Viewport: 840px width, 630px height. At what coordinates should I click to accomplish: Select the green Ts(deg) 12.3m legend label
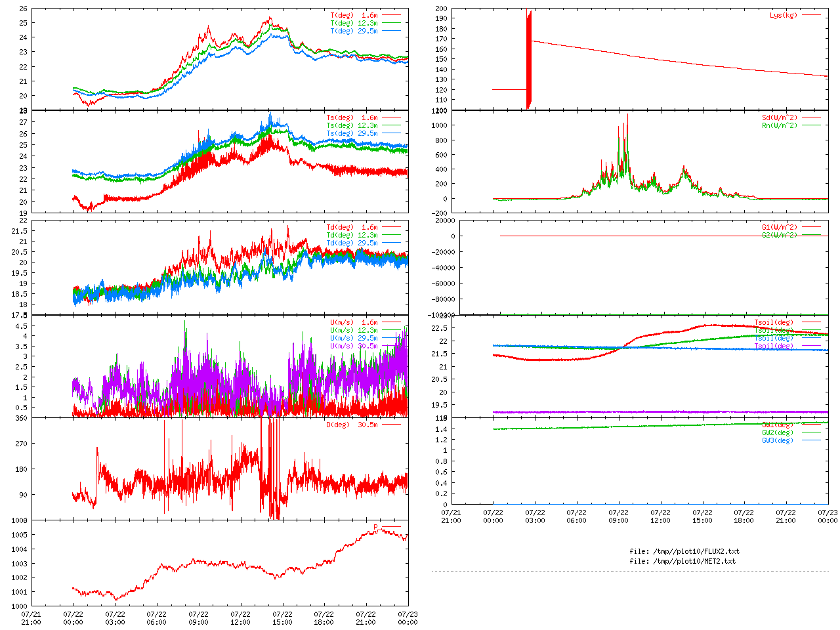[x=352, y=125]
